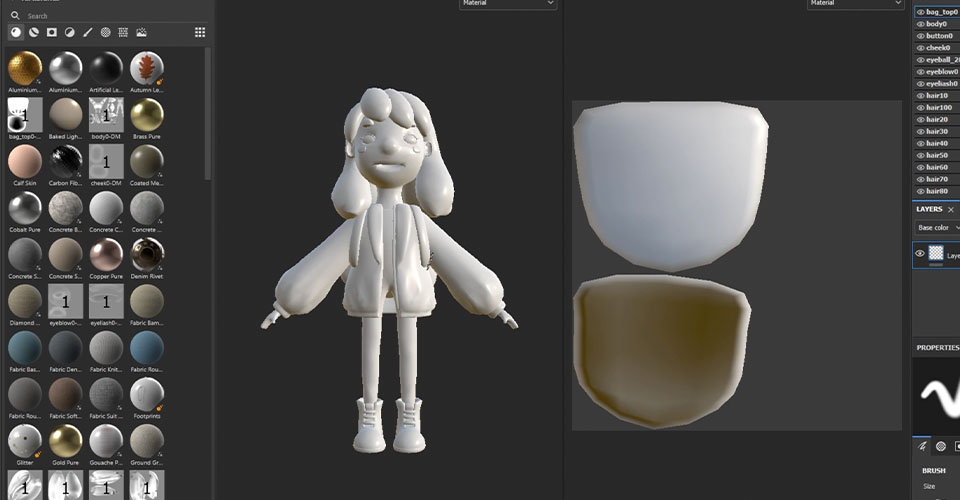Viewport: 960px width, 500px height.
Task: Select the Calf Skin material swatch
Action: 25,165
